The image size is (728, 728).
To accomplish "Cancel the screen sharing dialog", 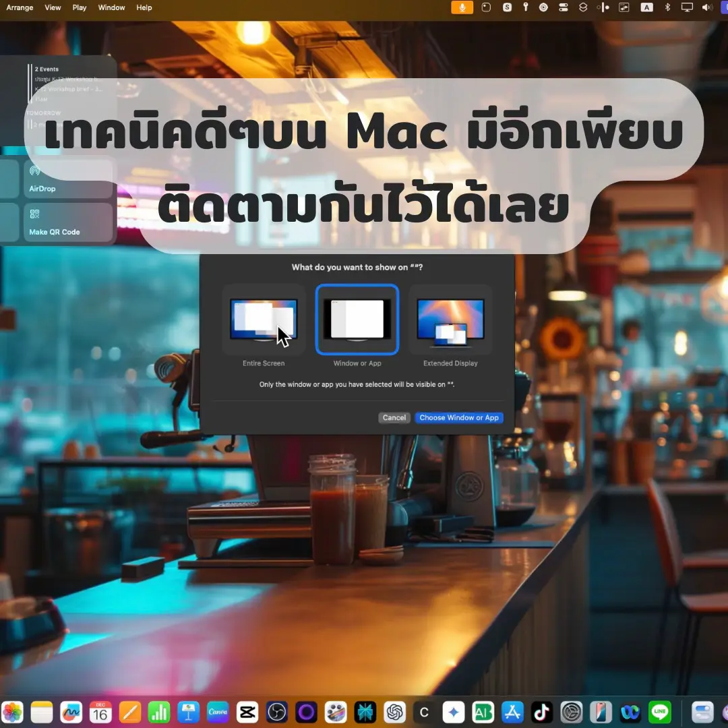I will [394, 417].
